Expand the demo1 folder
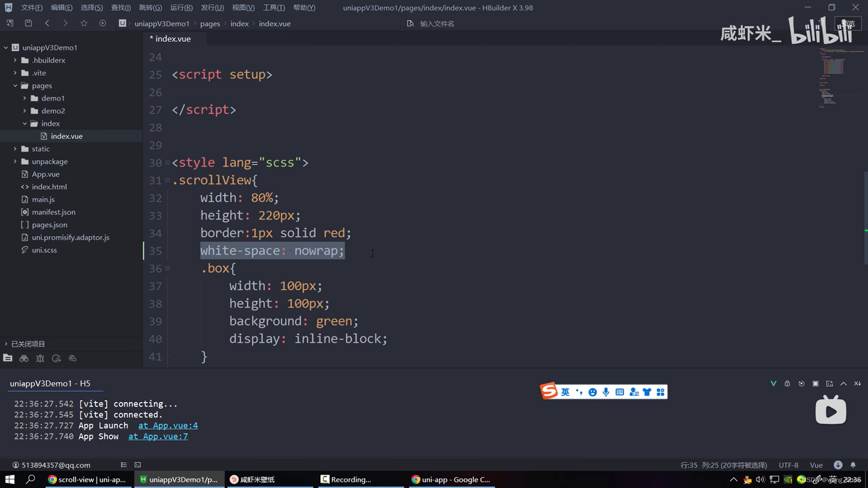 (x=24, y=98)
